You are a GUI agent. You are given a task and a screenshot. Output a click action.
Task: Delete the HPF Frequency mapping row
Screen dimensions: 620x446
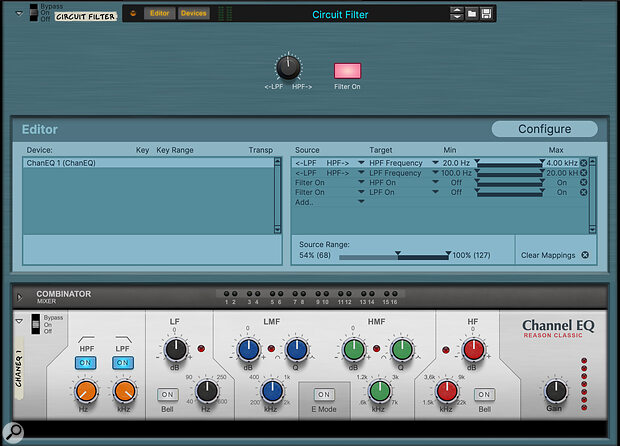pos(584,163)
